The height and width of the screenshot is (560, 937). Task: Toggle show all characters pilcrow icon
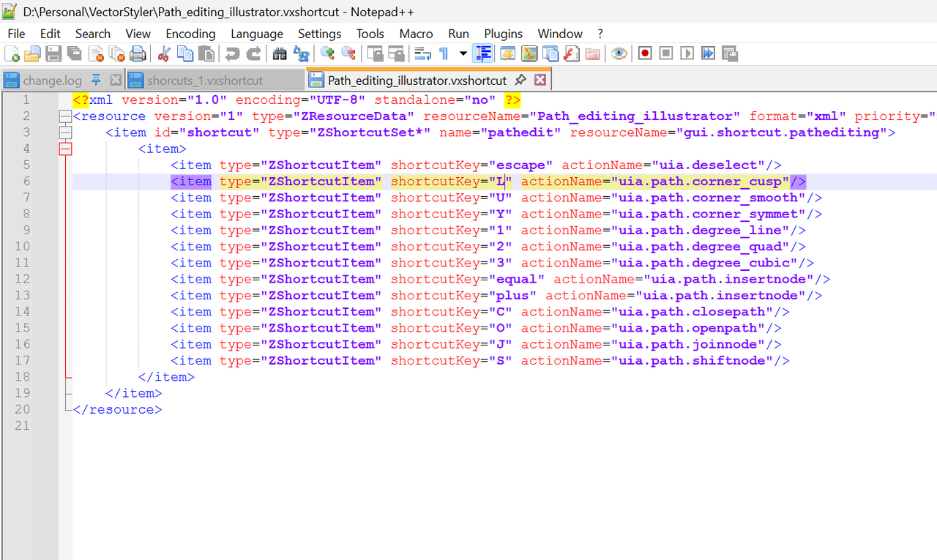click(x=444, y=53)
